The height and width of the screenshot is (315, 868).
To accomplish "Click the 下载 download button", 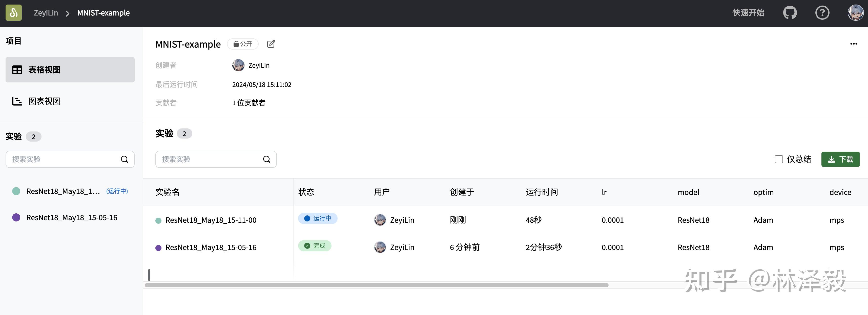I will 841,159.
